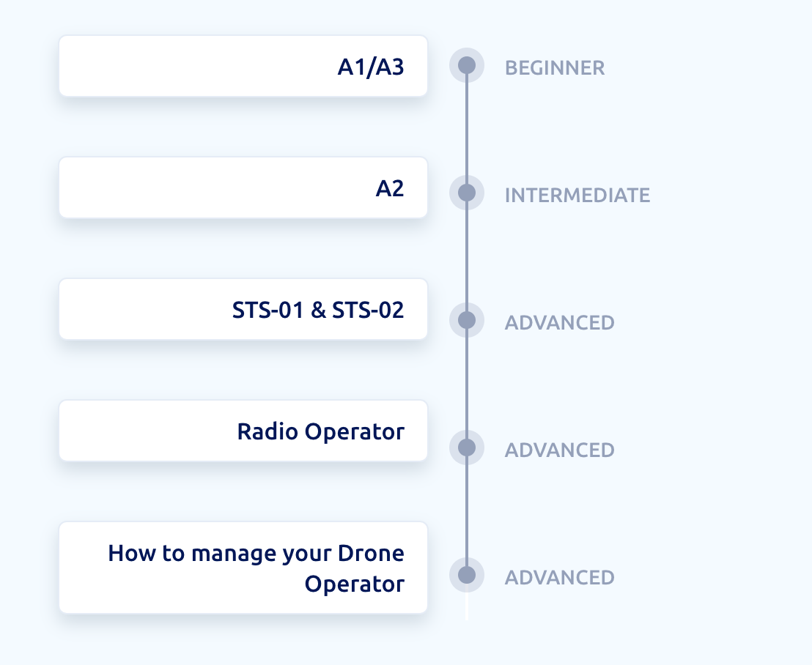Click the topmost circle on the timeline
Image resolution: width=812 pixels, height=665 pixels.
point(466,65)
